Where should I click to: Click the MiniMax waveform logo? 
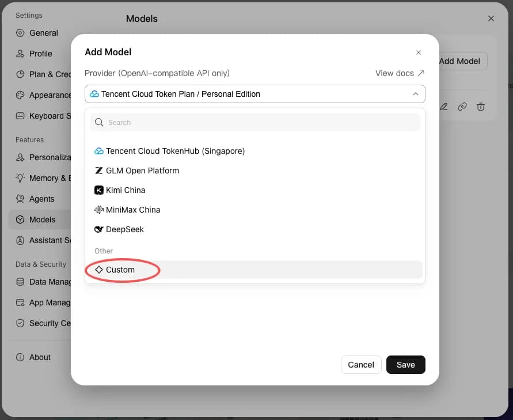pyautogui.click(x=99, y=210)
